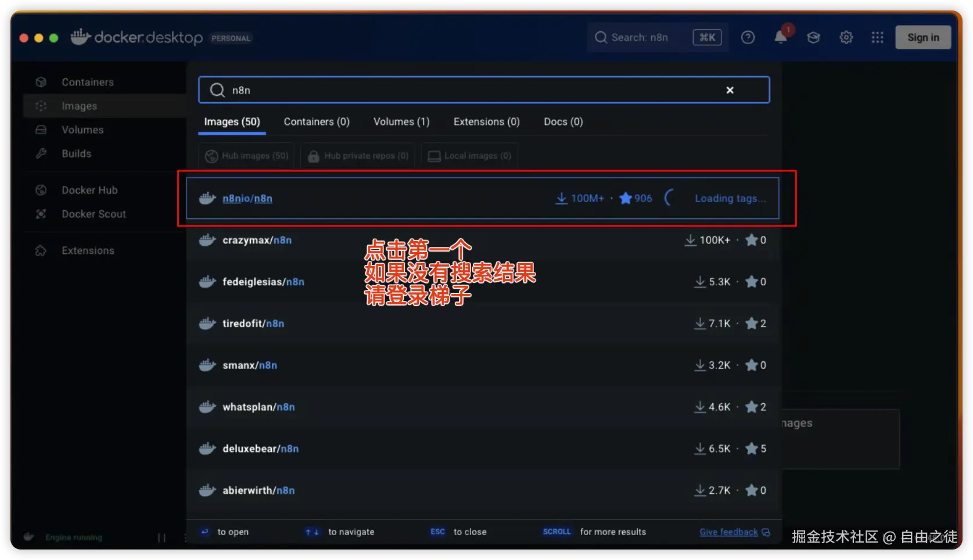The height and width of the screenshot is (560, 973).
Task: Filter by Local images (0)
Action: tap(469, 156)
